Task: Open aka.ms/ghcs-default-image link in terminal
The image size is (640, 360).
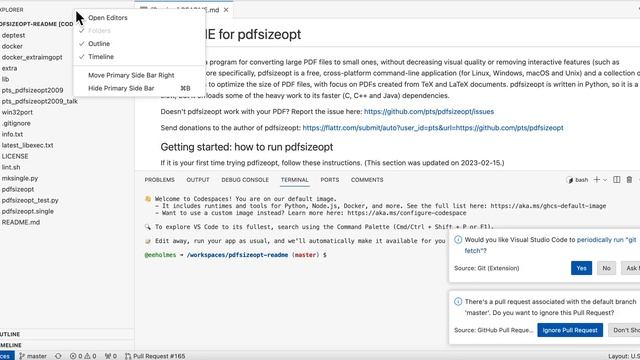Action: click(x=548, y=206)
